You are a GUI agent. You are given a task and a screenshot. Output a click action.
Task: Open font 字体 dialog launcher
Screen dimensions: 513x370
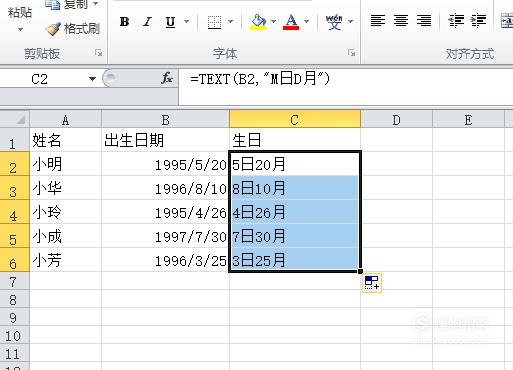[351, 53]
